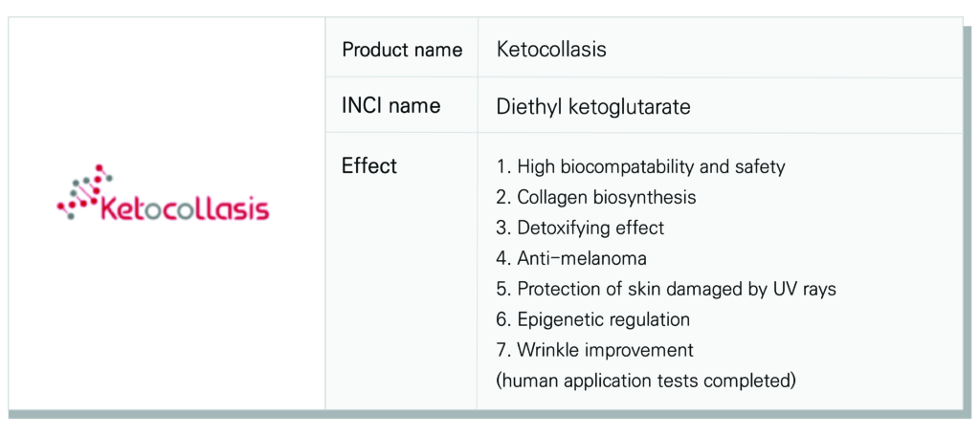Click the red Keto part of the logo

click(x=131, y=207)
